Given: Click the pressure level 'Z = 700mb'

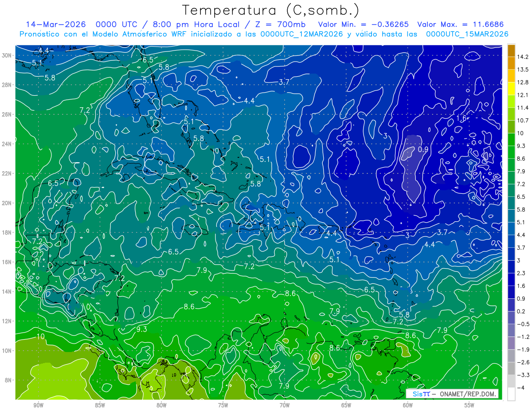Looking at the screenshot, I should coord(280,25).
